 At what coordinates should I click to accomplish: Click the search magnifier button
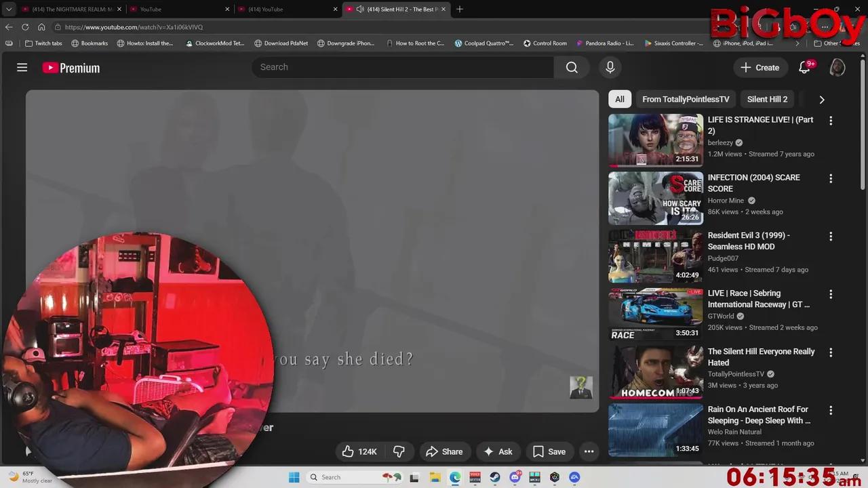[x=572, y=67]
